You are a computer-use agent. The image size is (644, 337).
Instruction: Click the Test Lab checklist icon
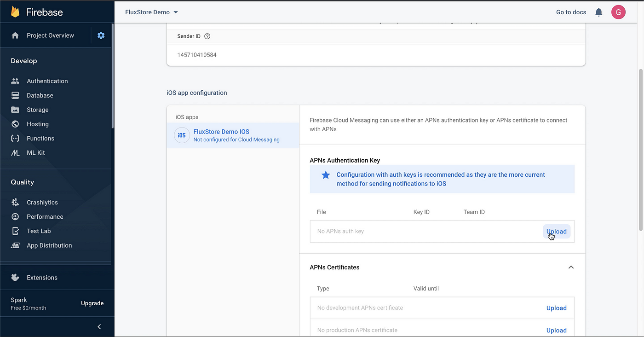15,231
